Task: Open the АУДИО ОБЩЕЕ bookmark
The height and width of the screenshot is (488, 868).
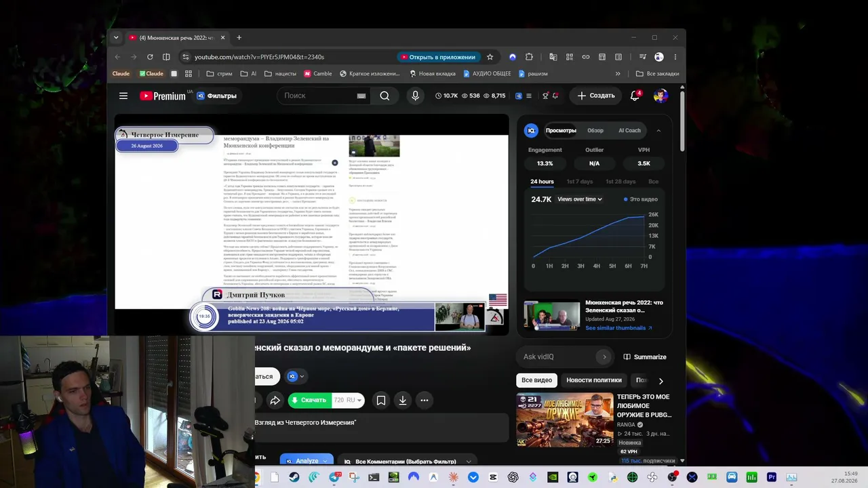Action: [487, 74]
